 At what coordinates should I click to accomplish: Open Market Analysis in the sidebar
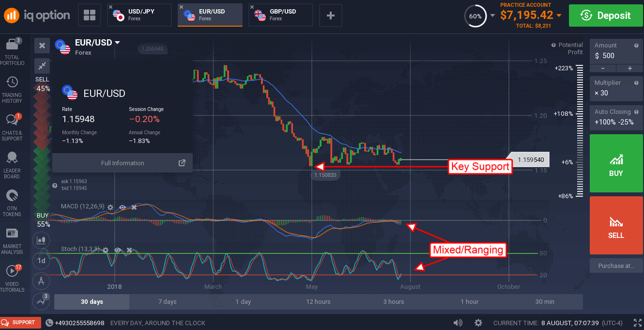point(12,241)
